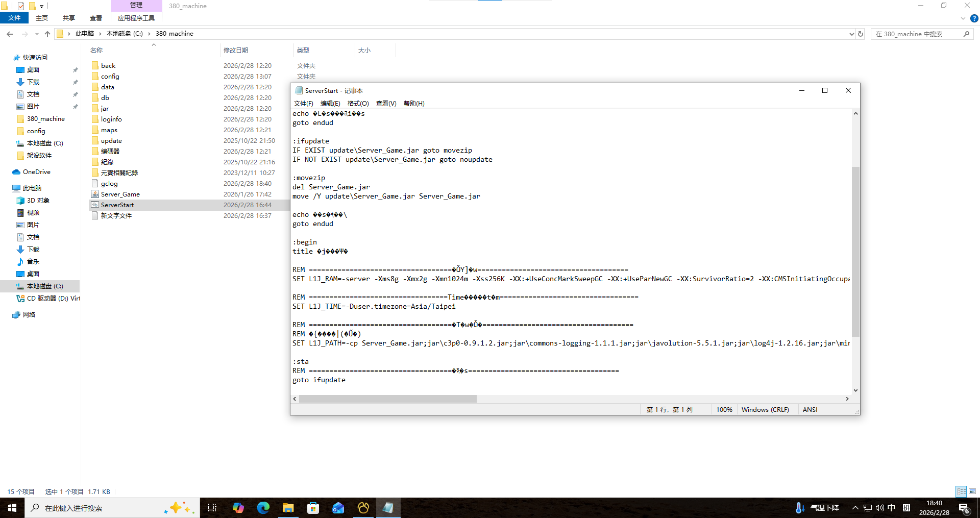The width and height of the screenshot is (980, 518).
Task: Open Notepad 编辑(E) menu
Action: click(x=330, y=103)
